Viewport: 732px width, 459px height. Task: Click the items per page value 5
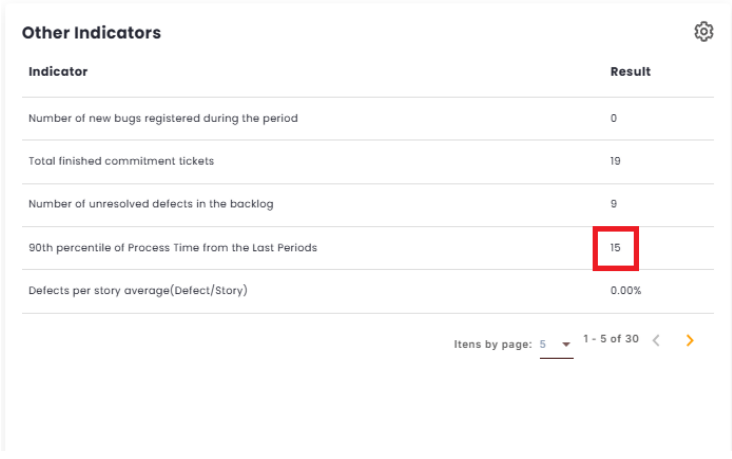(x=544, y=344)
